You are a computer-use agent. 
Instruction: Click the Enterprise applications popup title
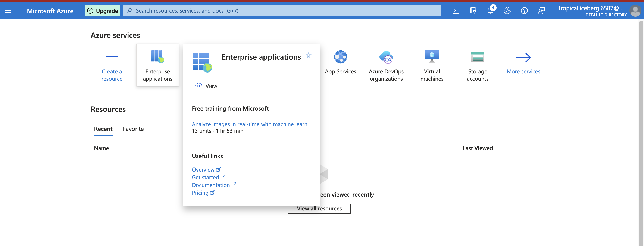tap(261, 57)
